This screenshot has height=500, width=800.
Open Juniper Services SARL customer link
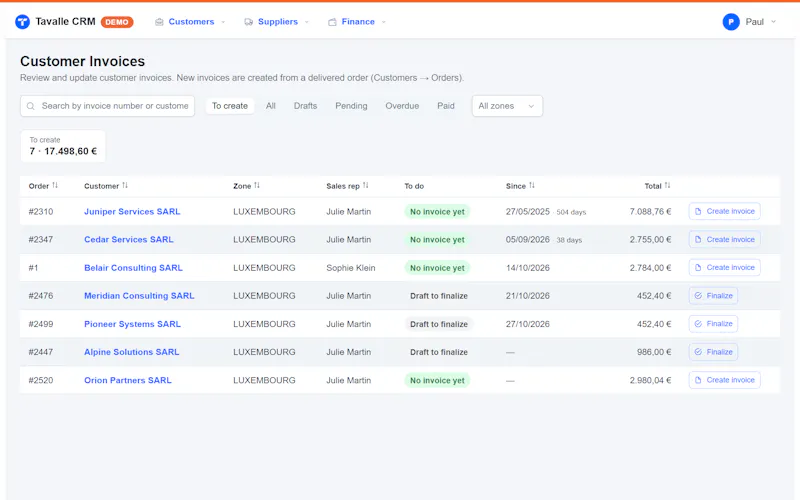pos(132,212)
